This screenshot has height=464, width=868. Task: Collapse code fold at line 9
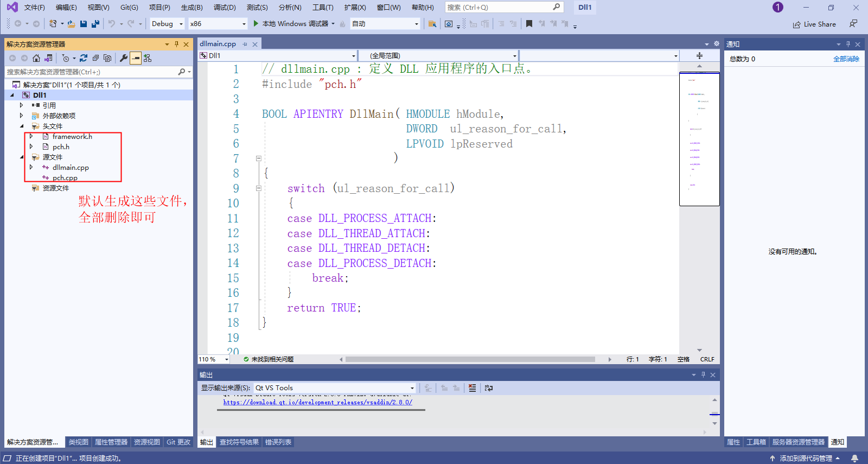pyautogui.click(x=259, y=188)
